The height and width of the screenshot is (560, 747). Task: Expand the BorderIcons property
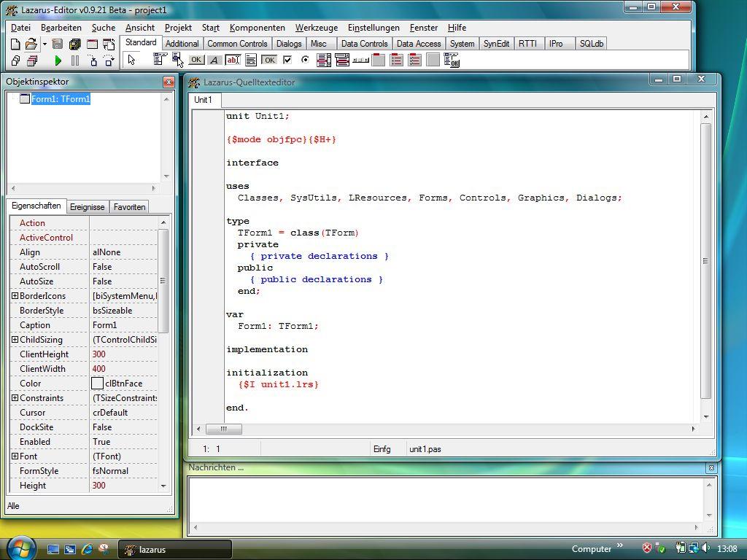point(15,296)
